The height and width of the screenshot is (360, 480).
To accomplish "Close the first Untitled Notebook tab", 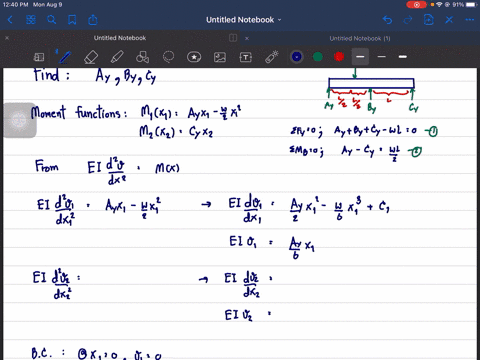I will [7, 38].
